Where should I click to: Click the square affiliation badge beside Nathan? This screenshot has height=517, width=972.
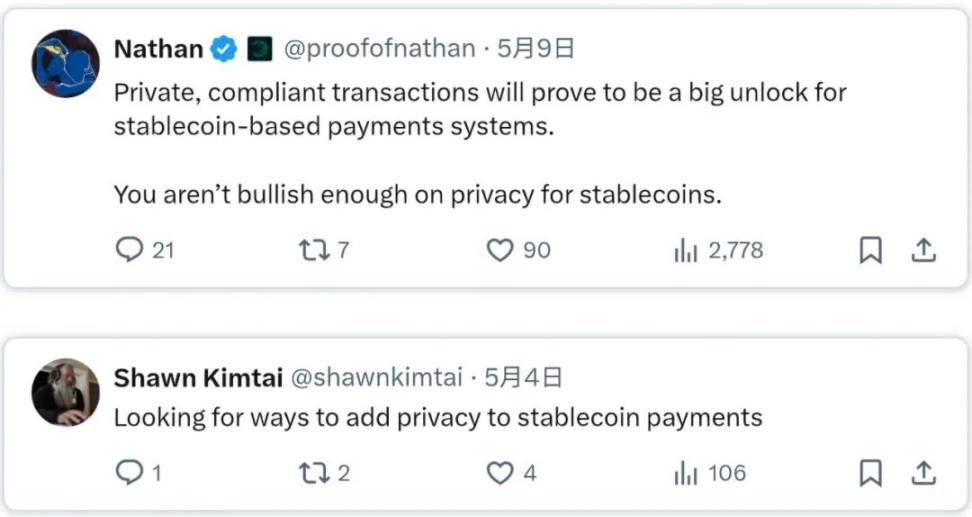pos(259,48)
